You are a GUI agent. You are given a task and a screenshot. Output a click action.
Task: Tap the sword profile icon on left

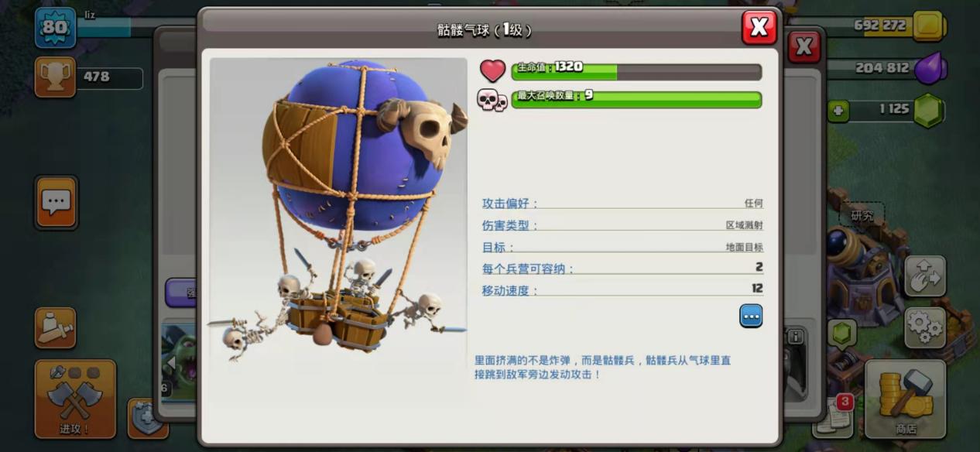click(x=55, y=327)
